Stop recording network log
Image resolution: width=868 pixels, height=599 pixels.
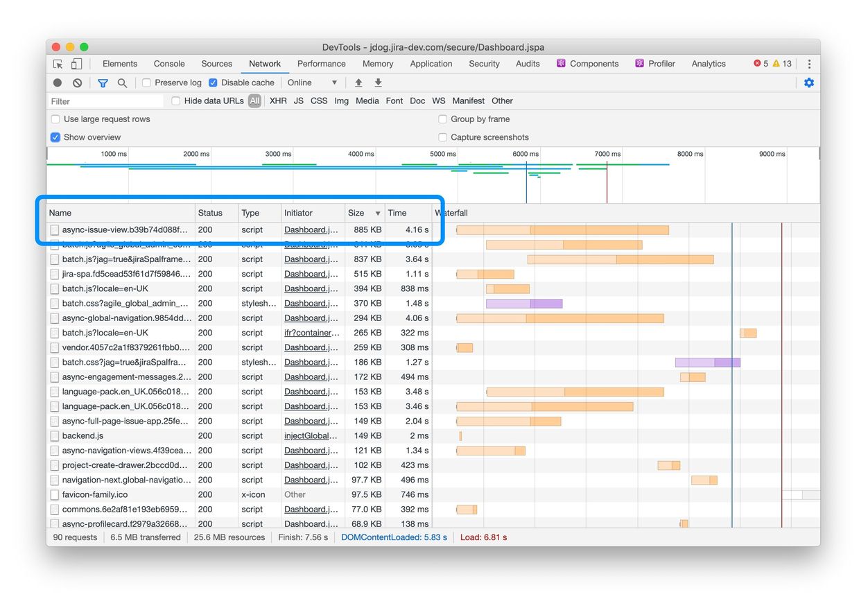(x=58, y=83)
